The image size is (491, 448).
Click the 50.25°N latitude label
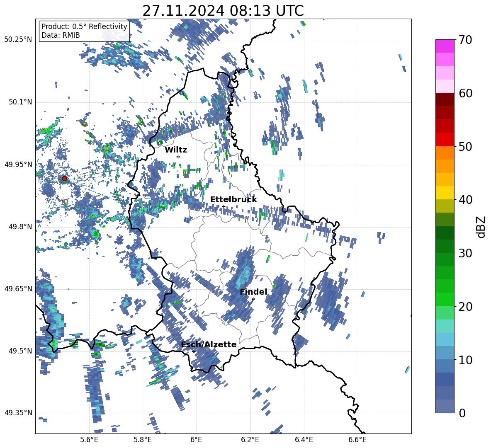coord(18,40)
